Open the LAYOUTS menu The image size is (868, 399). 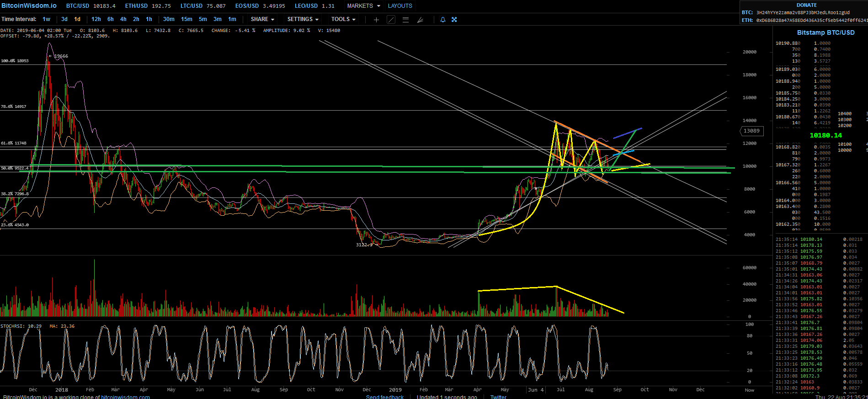point(400,6)
